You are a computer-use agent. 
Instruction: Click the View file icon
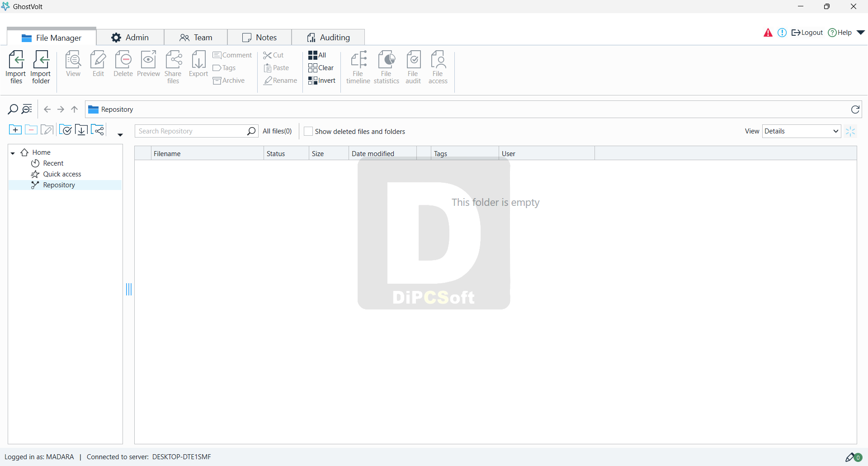[x=73, y=64]
